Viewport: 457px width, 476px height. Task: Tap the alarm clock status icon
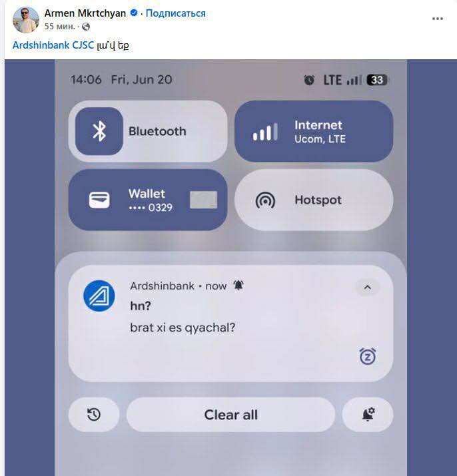tap(309, 80)
